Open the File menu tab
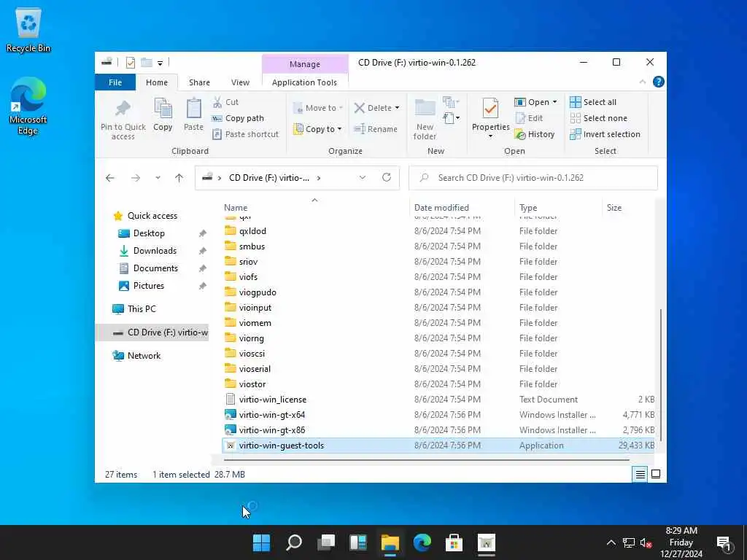Viewport: 747px width, 560px height. 115,82
